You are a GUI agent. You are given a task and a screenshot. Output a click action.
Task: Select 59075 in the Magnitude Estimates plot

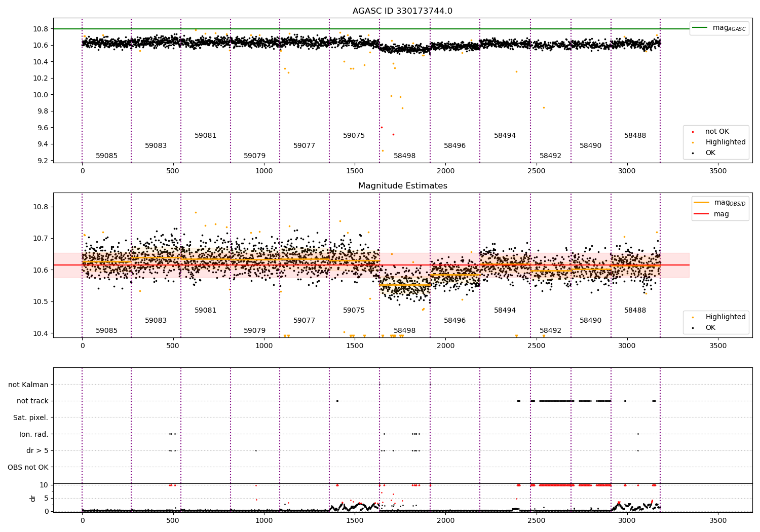coord(354,311)
